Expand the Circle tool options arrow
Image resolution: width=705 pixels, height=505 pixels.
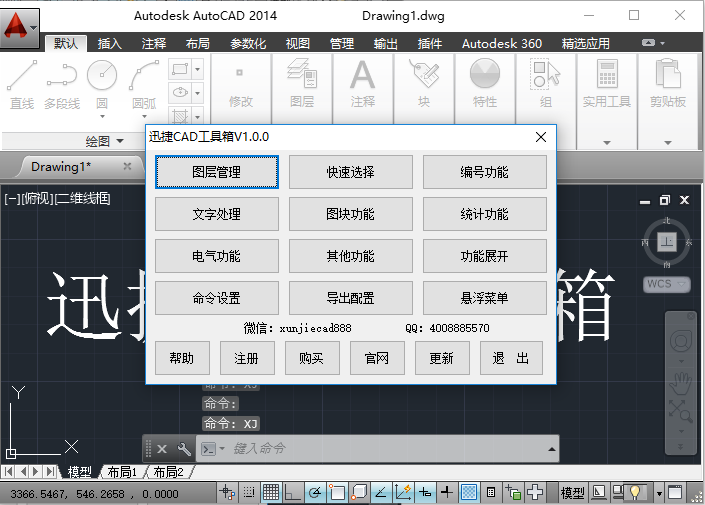102,116
